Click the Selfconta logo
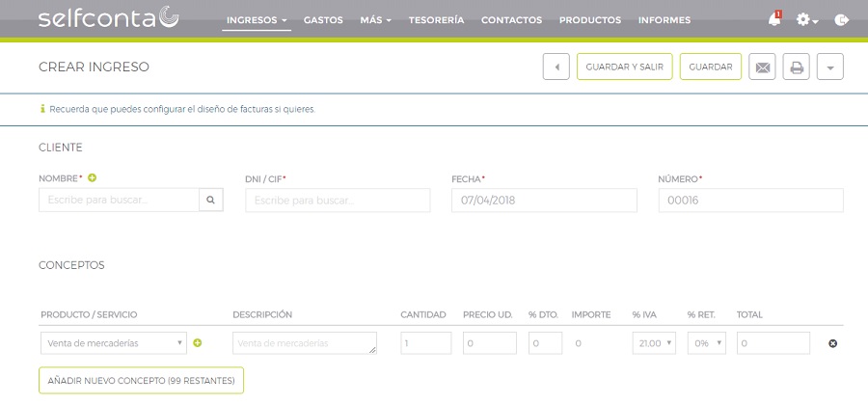Viewport: 868px width, 404px height. [x=108, y=17]
